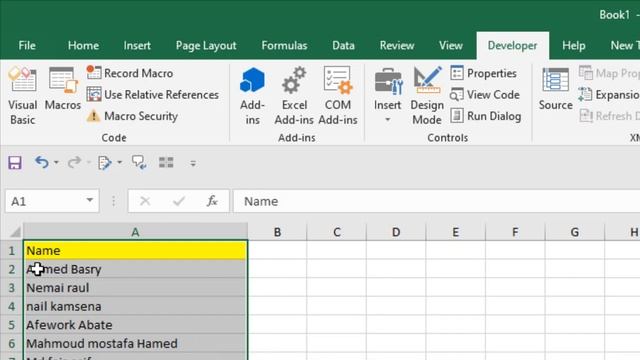Open the Name Box dropdown arrow
The image size is (640, 360).
pos(89,201)
